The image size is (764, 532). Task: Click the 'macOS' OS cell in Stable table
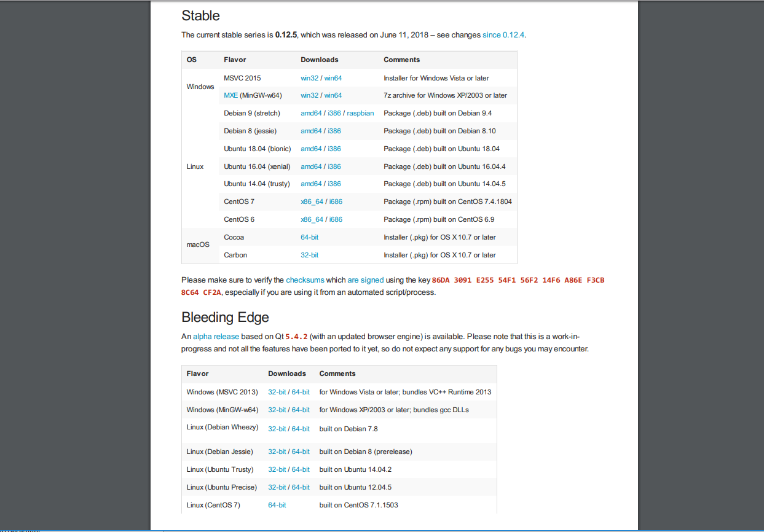pyautogui.click(x=198, y=244)
